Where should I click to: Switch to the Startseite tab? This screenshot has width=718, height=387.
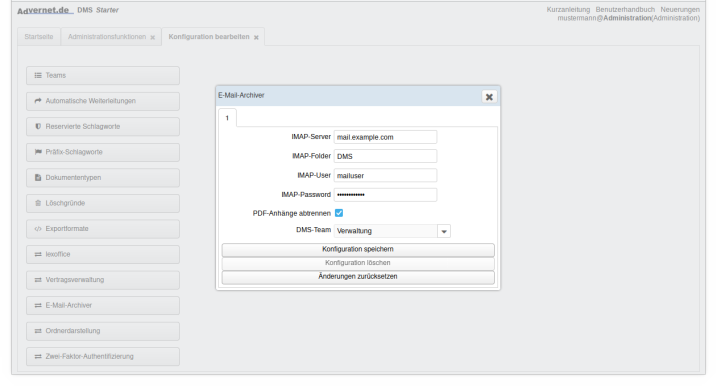click(x=39, y=37)
